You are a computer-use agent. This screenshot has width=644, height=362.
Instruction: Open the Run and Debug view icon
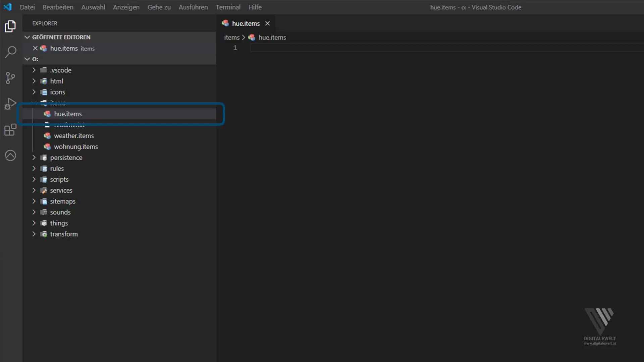tap(10, 104)
